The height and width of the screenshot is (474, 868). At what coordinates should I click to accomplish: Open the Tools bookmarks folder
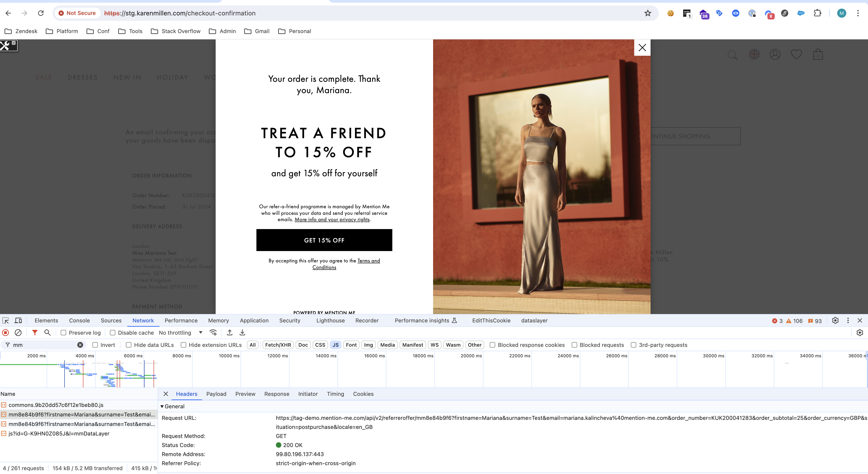tap(130, 31)
